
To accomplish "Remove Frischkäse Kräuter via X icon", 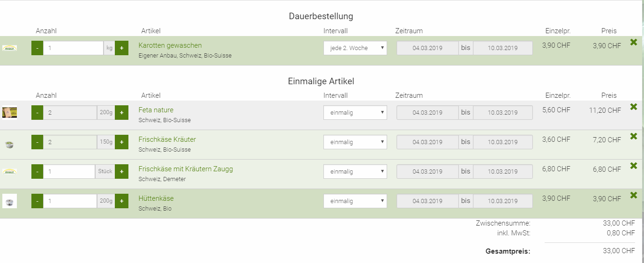I will pyautogui.click(x=634, y=136).
